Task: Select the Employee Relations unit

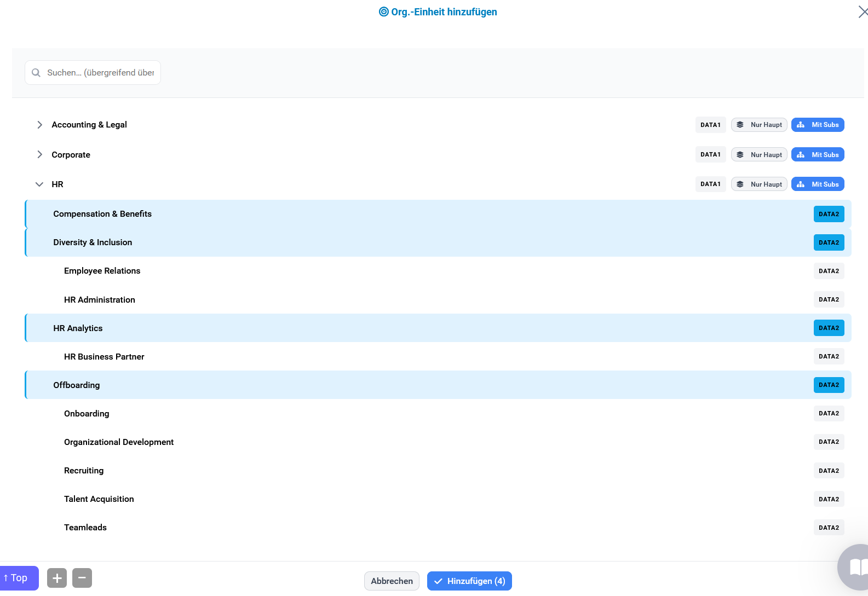Action: pos(102,271)
